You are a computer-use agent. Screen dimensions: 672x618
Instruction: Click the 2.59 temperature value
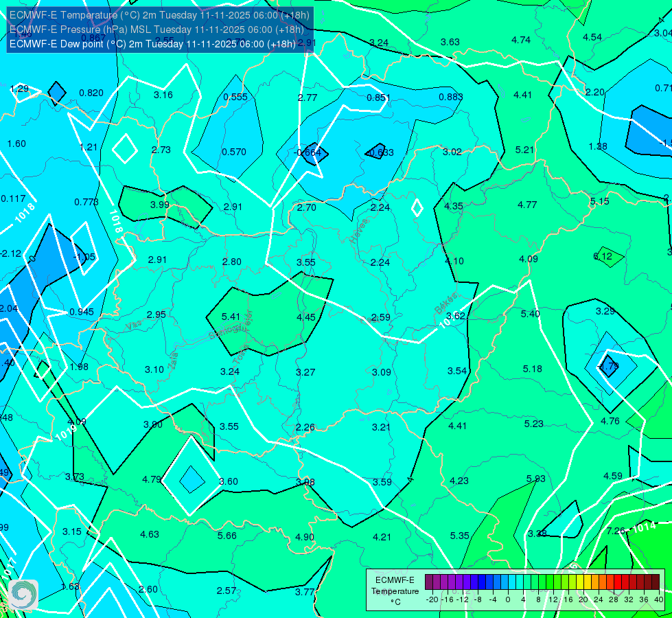380,317
